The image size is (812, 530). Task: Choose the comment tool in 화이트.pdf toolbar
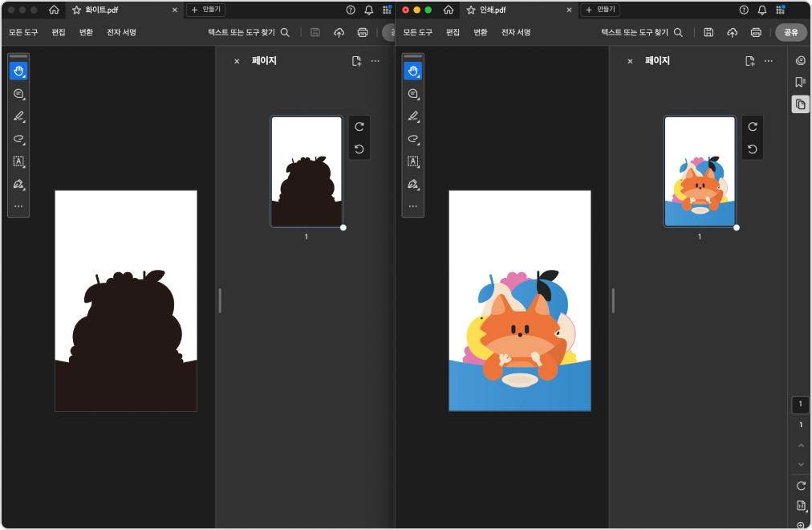coord(18,93)
